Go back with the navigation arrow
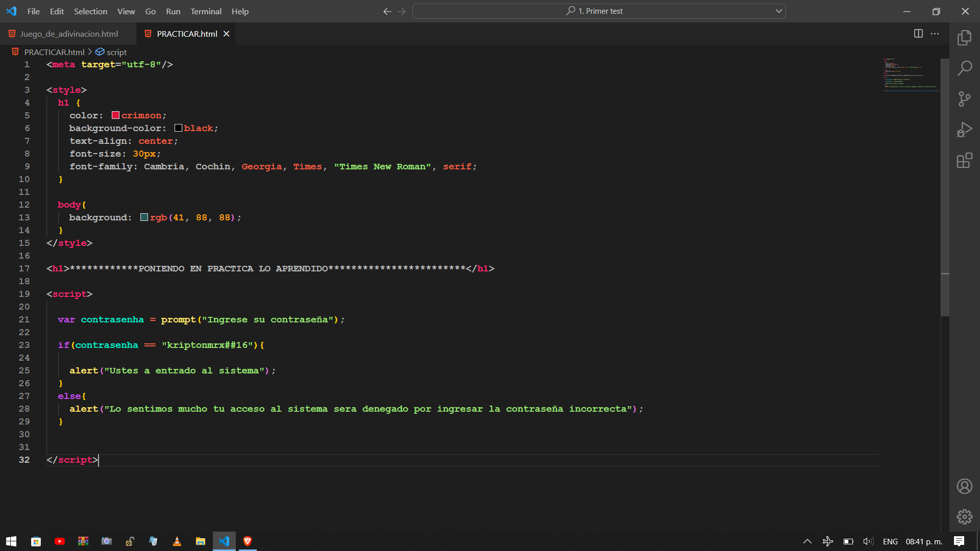 point(387,11)
